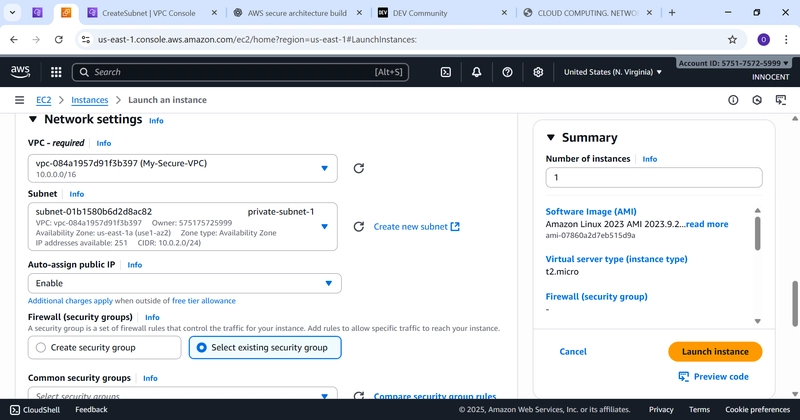Click the Summary panel inner scrollbar
The height and width of the screenshot is (420, 800).
pyautogui.click(x=758, y=233)
